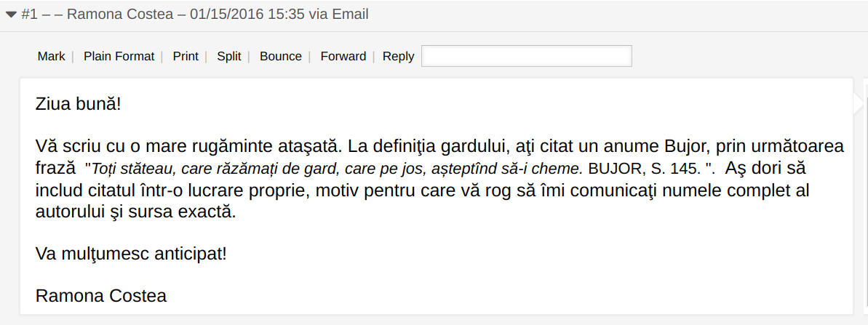Switch message to Plain Format
This screenshot has height=325, width=868.
point(119,57)
